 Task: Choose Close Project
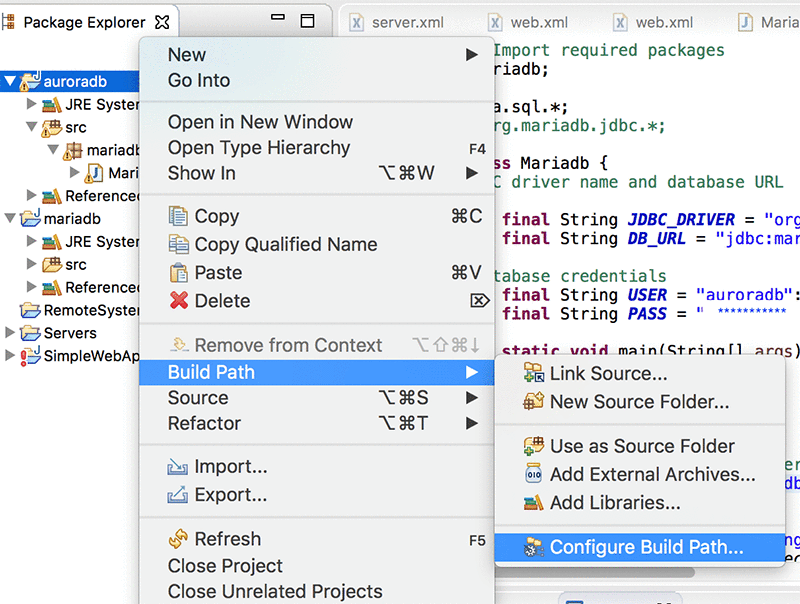pyautogui.click(x=317, y=566)
